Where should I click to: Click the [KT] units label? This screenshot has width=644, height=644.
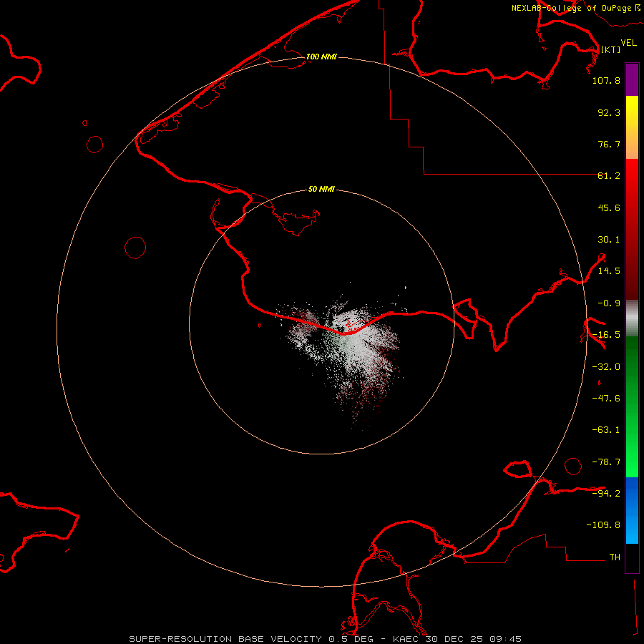(x=611, y=49)
